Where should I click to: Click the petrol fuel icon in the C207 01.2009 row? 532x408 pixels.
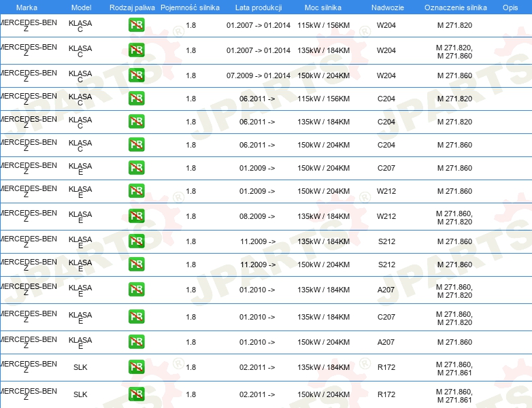coord(136,168)
